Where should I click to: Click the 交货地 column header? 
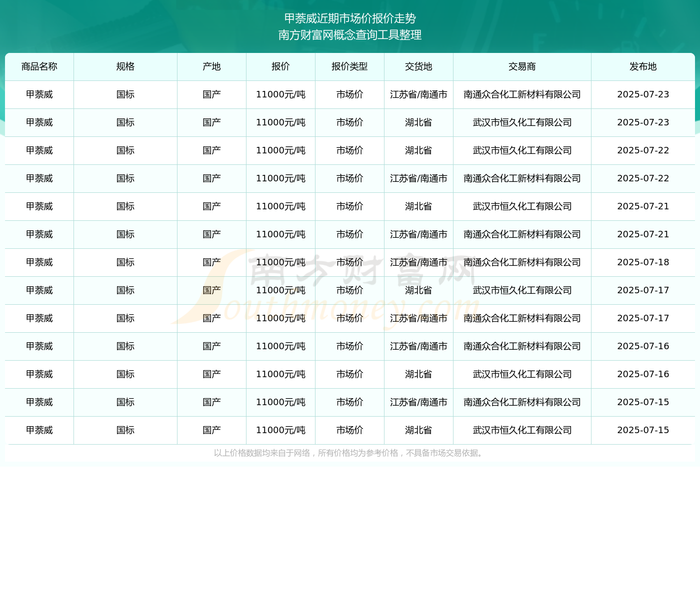tap(418, 66)
